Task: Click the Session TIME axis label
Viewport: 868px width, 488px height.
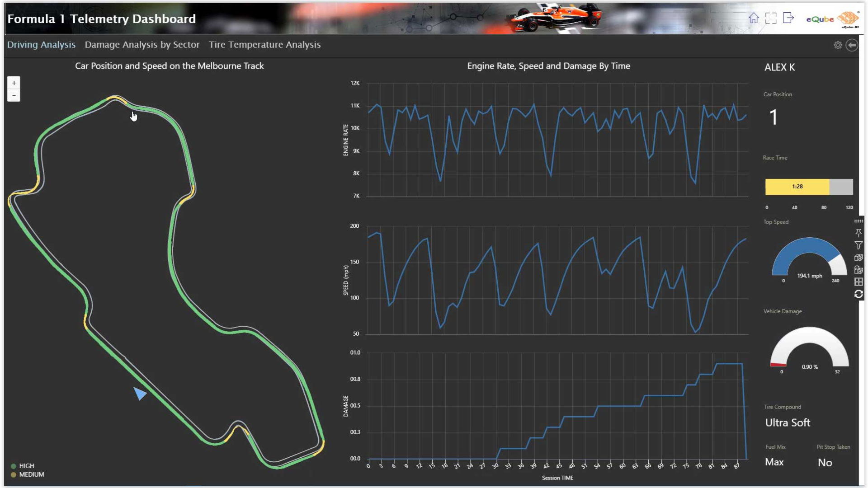Action: coord(557,478)
